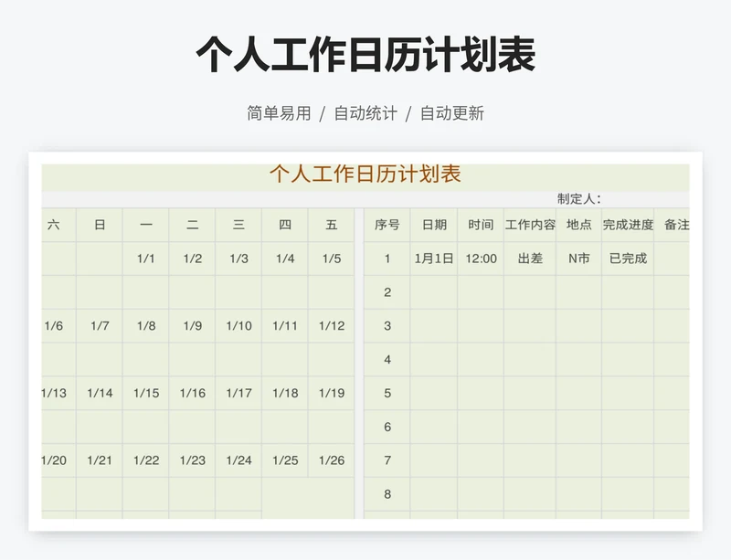Click calendar date 1/9
Screen dimensions: 731x560
click(193, 325)
